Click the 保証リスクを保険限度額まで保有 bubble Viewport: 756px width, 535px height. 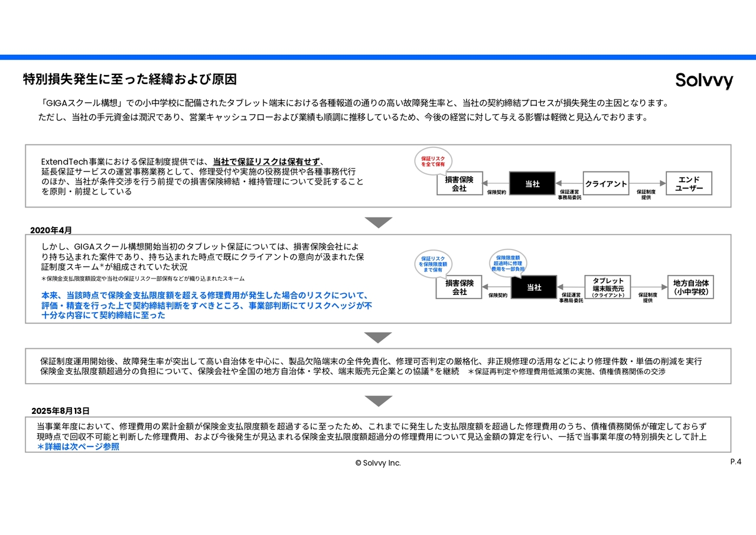click(433, 264)
